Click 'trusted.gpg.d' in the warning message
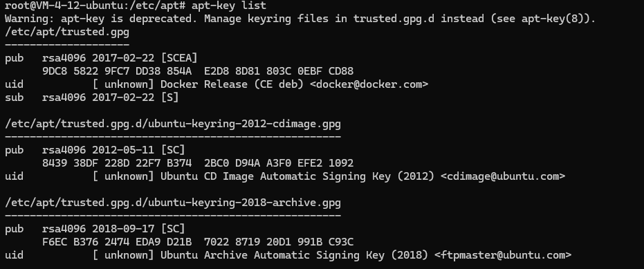The image size is (644, 269). click(x=394, y=19)
